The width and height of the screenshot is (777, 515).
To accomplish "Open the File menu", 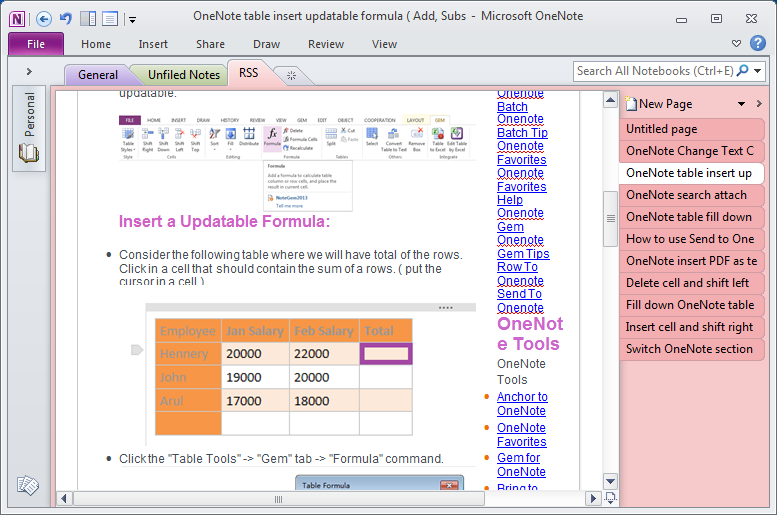I will pos(36,44).
